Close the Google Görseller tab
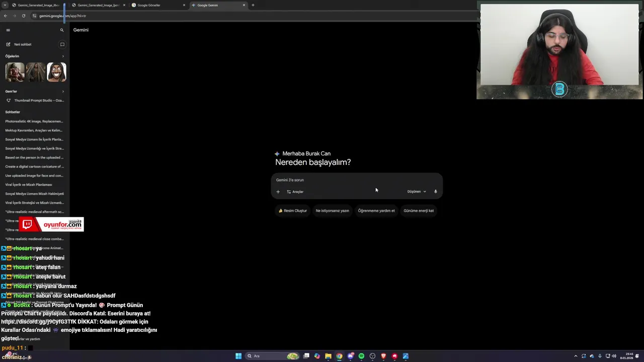Viewport: 644px width, 362px height. (x=184, y=5)
